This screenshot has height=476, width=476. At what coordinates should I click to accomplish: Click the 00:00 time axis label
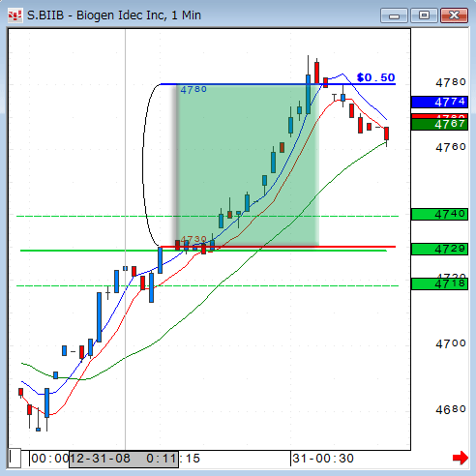click(x=50, y=459)
